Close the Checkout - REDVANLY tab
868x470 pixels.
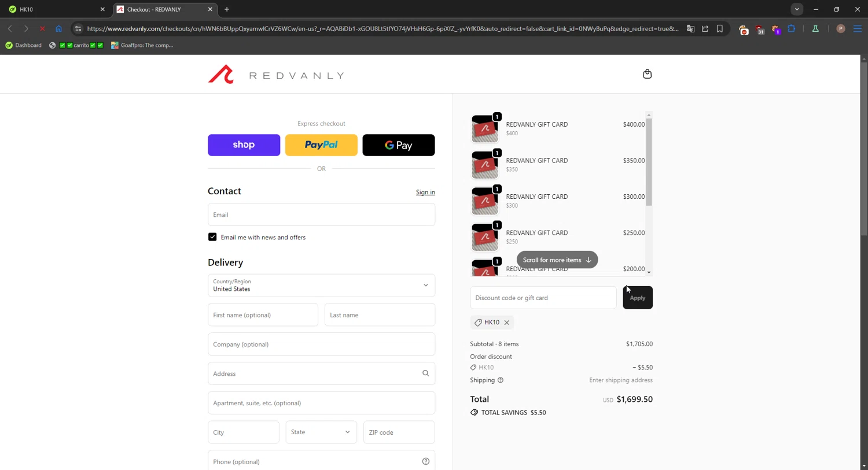[210, 9]
